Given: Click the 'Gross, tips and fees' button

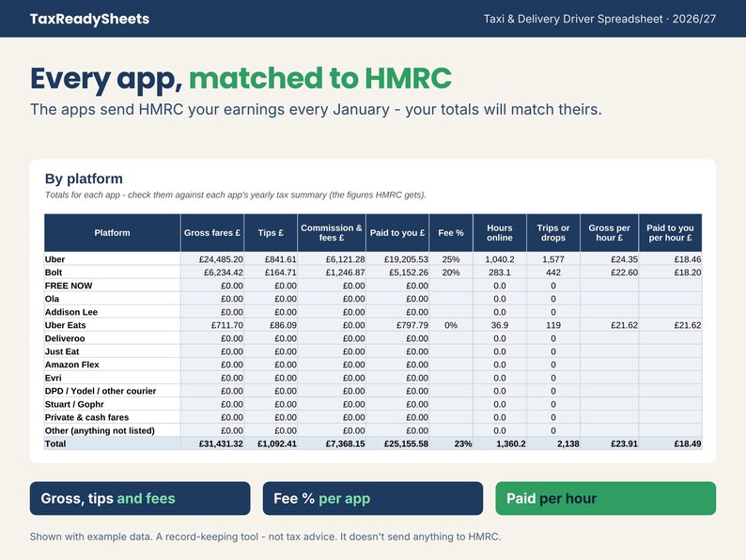Looking at the screenshot, I should [140, 498].
